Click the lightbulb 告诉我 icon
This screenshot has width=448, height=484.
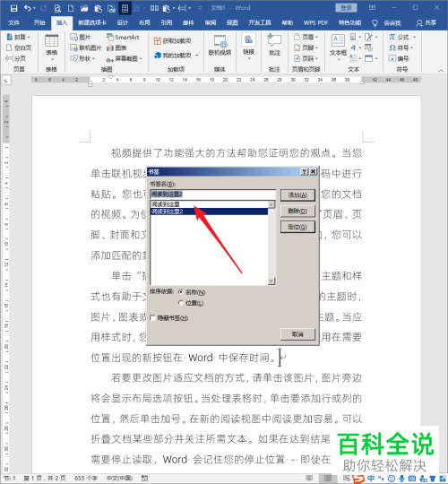[375, 22]
